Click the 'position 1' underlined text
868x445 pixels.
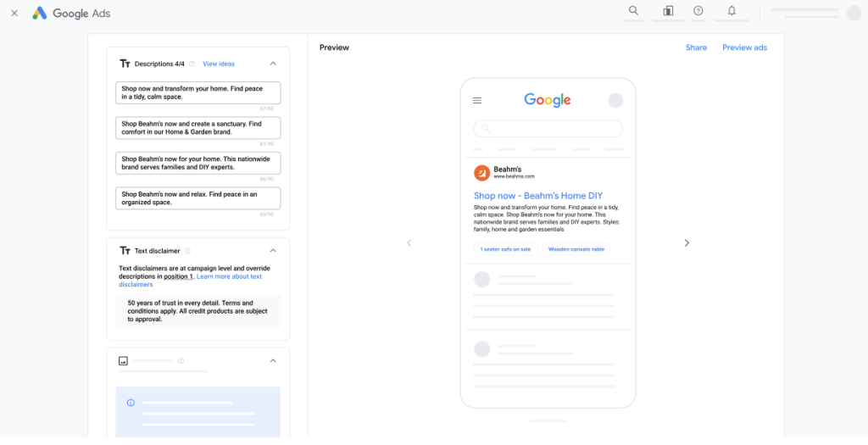[178, 276]
